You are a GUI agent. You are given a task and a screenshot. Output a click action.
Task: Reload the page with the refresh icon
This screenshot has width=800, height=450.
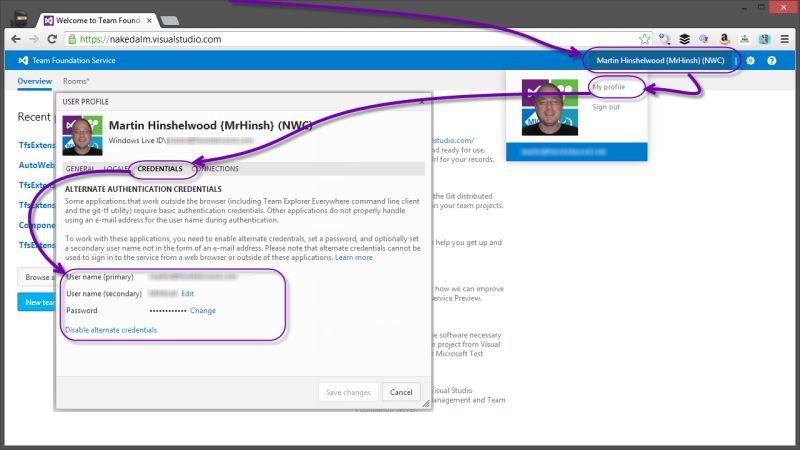[52, 39]
